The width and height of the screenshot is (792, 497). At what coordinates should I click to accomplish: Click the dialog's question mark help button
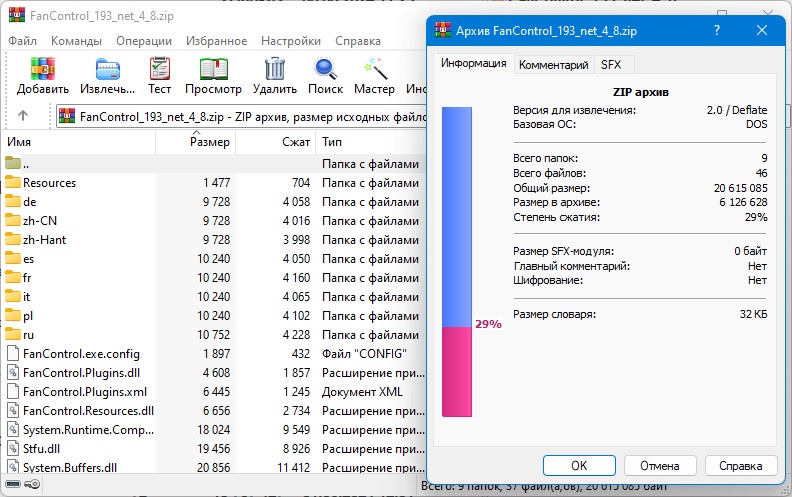716,30
